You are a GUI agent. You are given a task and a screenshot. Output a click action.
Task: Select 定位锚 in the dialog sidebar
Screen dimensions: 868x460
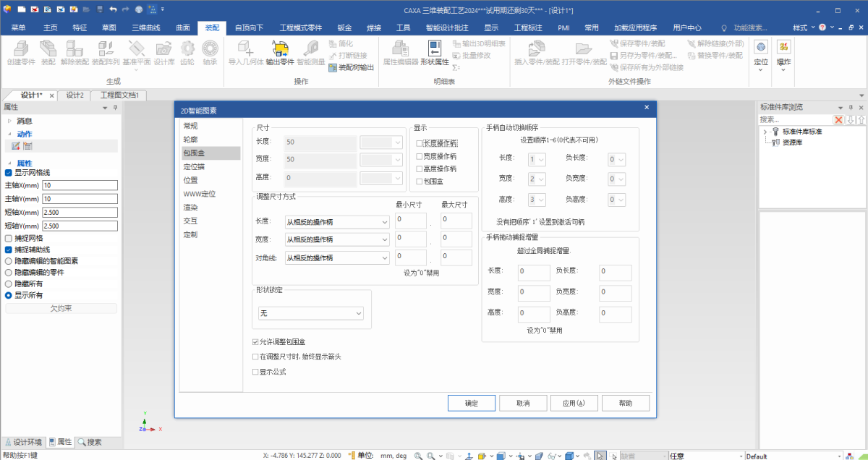(x=193, y=166)
